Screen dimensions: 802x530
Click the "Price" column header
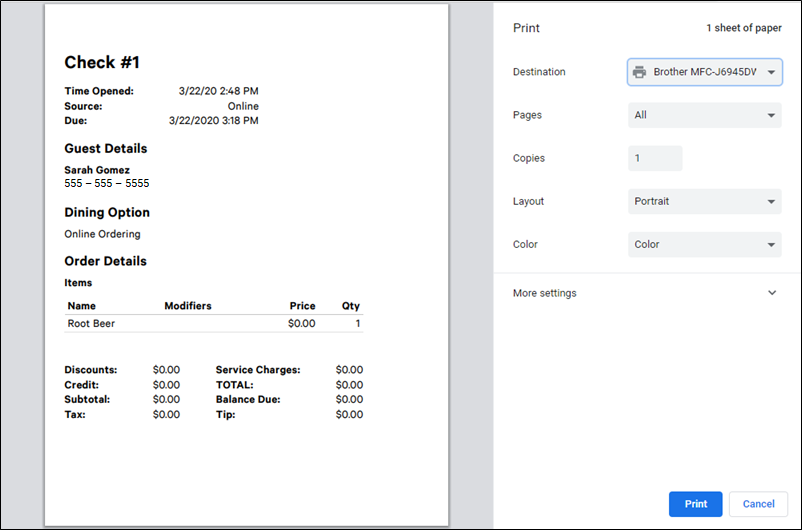point(302,306)
